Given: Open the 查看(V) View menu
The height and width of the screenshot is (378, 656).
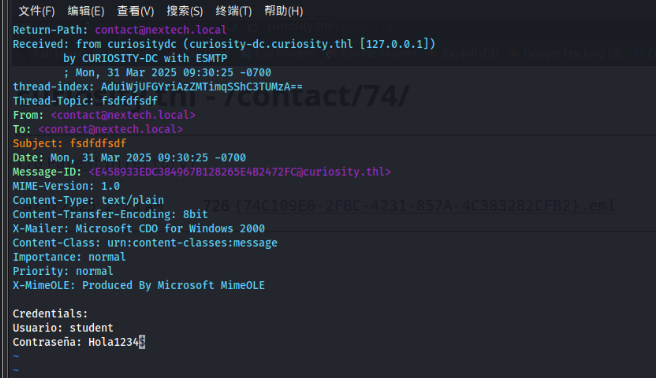Looking at the screenshot, I should coord(136,11).
